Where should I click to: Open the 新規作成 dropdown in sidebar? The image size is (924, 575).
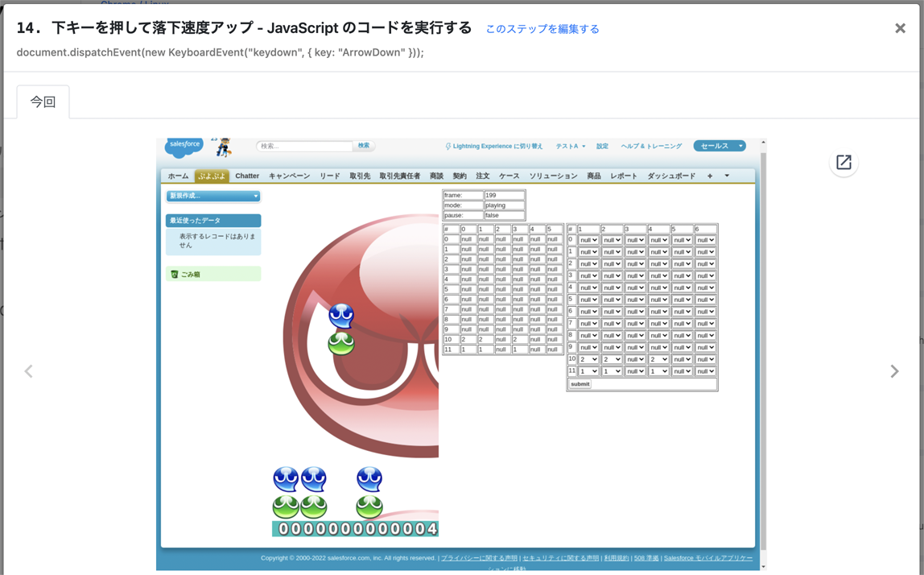point(213,196)
